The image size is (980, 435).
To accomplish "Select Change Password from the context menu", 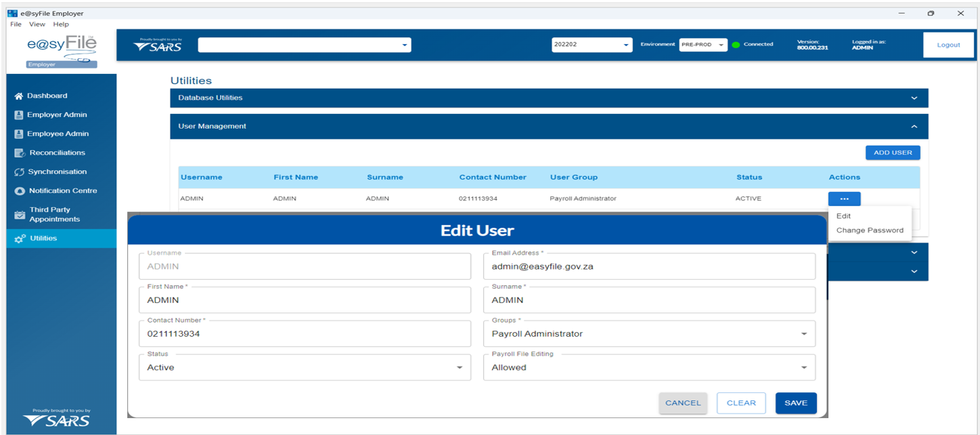I will click(870, 230).
